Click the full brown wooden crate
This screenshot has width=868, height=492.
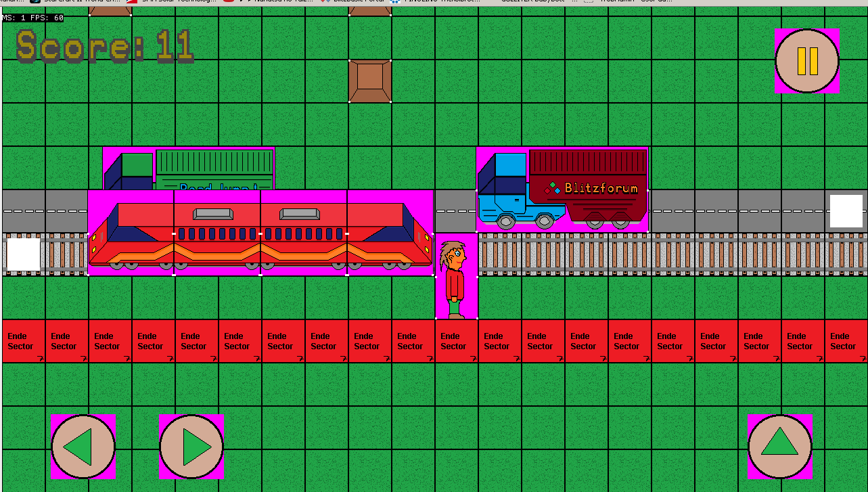click(x=370, y=81)
